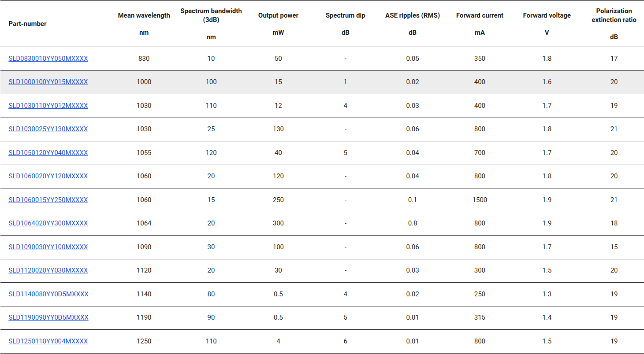The image size is (644, 354).
Task: Open part SLD1060015YY250MXXXX link
Action: [x=48, y=200]
